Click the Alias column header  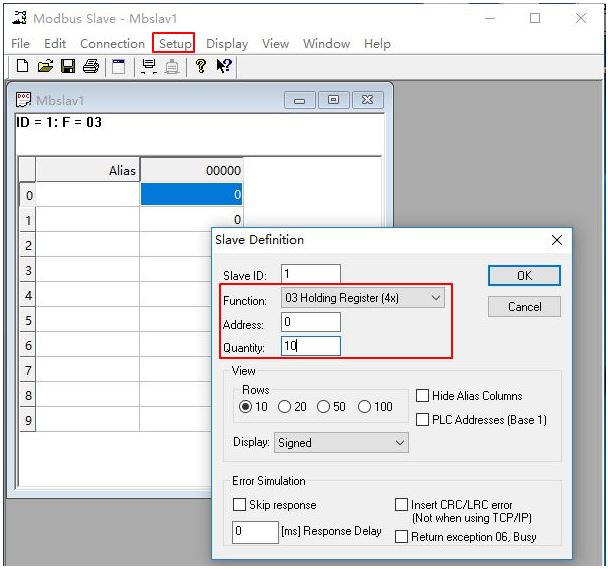coord(88,170)
